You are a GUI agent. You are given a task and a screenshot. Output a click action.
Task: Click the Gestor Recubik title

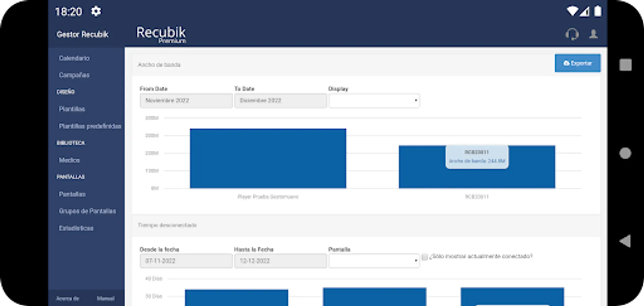83,34
